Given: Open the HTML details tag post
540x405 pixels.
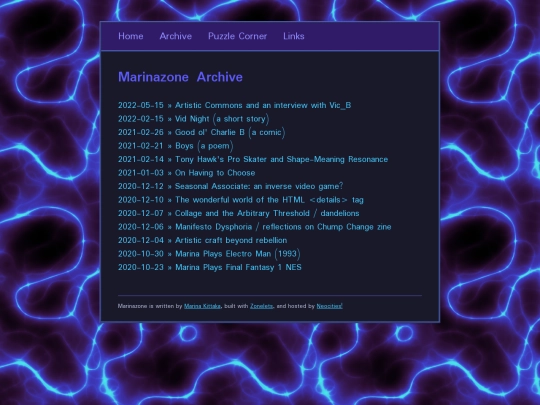Looking at the screenshot, I should tap(269, 200).
